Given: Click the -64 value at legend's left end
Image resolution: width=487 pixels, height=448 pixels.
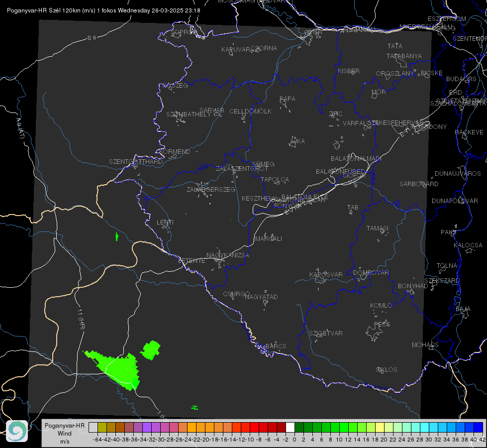Looking at the screenshot, I should pyautogui.click(x=97, y=440).
